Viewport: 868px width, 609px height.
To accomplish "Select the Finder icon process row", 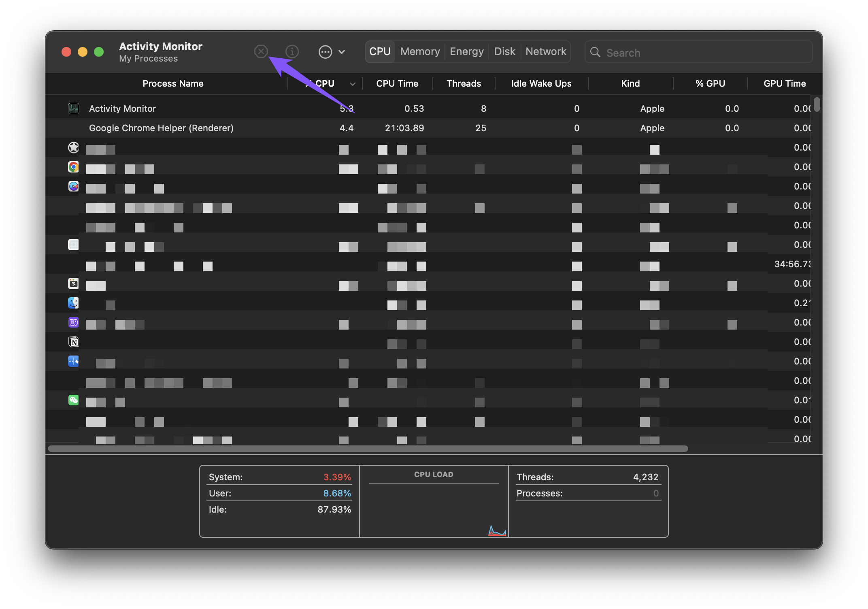I will pos(73,303).
